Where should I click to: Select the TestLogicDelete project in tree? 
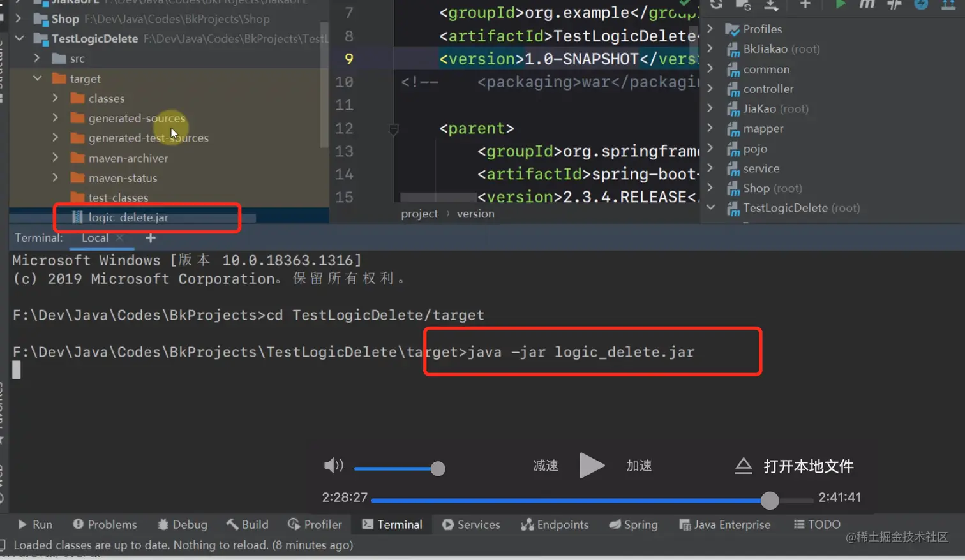tap(94, 38)
